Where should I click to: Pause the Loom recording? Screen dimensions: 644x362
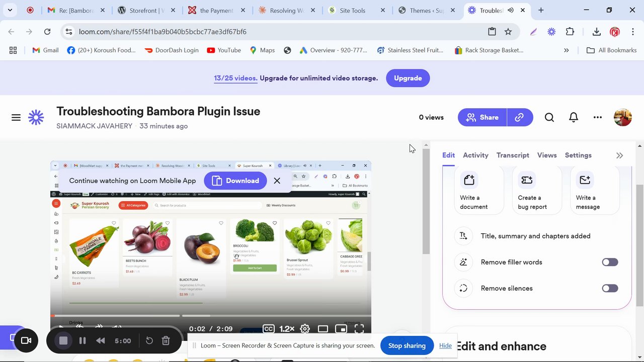pyautogui.click(x=83, y=340)
